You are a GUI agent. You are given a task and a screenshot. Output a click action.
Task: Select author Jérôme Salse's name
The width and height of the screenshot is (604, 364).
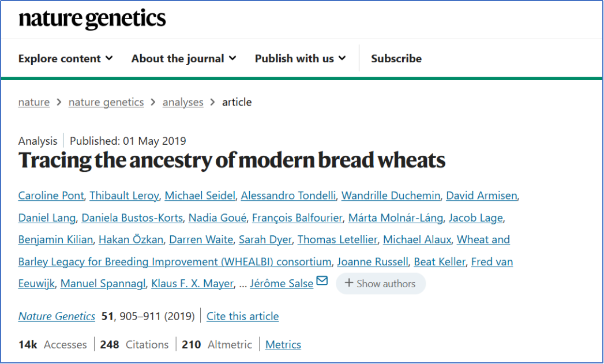click(x=282, y=283)
